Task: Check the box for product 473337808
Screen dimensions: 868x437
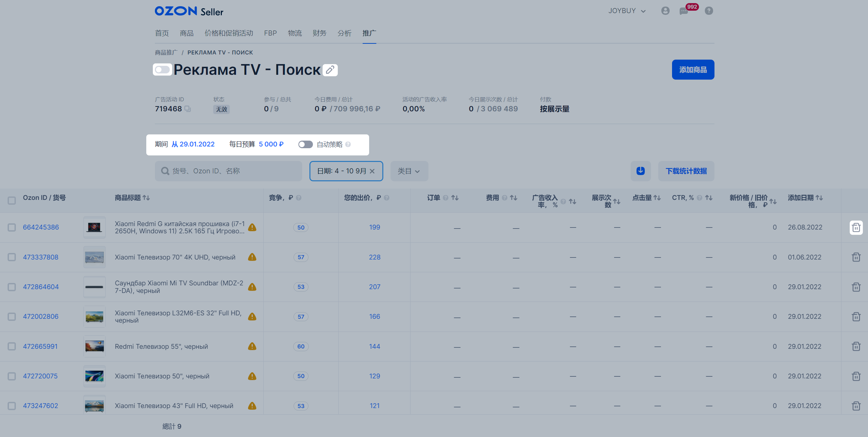Action: [12, 257]
